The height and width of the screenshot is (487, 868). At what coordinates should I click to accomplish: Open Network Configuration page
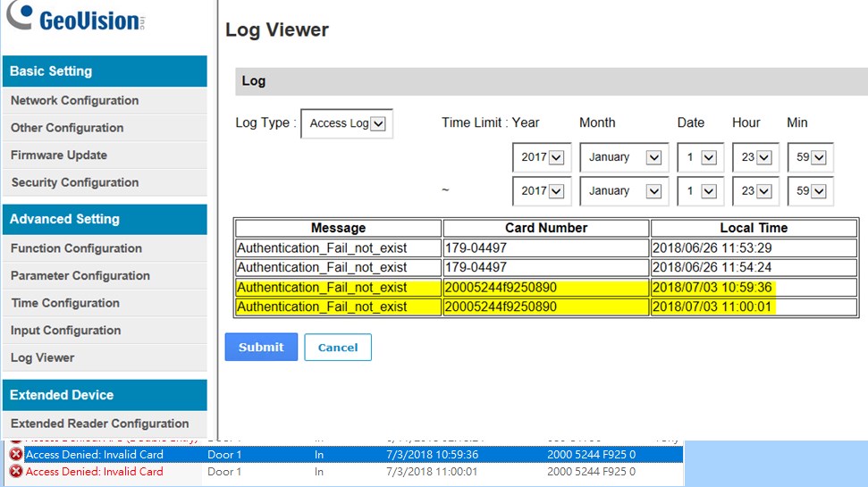(105, 101)
